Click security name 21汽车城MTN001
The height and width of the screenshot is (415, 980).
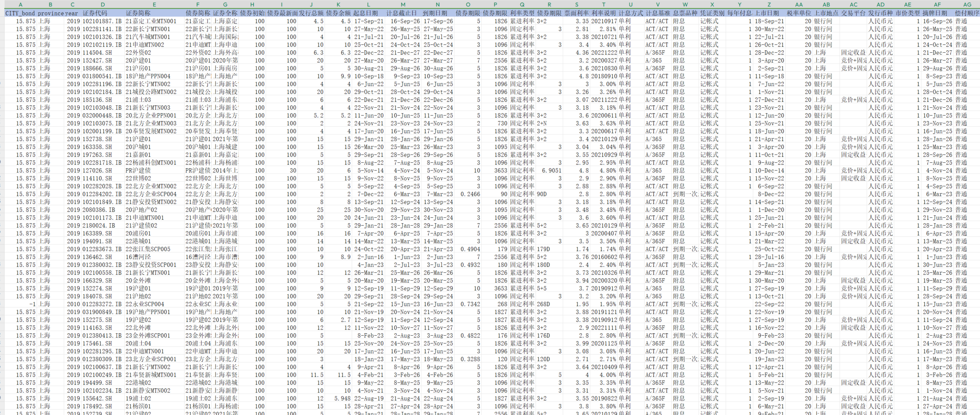coord(154,37)
